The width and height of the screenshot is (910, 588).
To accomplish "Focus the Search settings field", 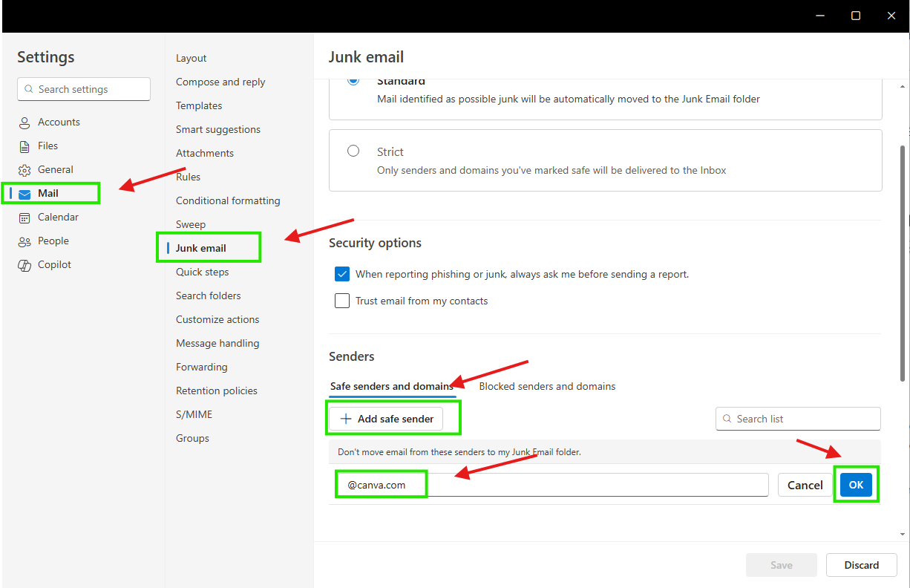I will click(x=84, y=89).
